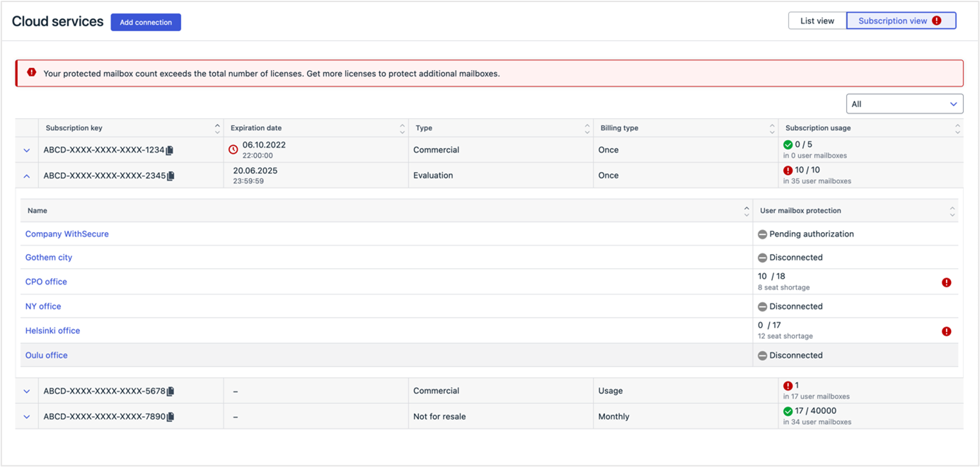Sort by User mailbox protection column
Viewport: 980px width, 467px height.
pos(952,211)
